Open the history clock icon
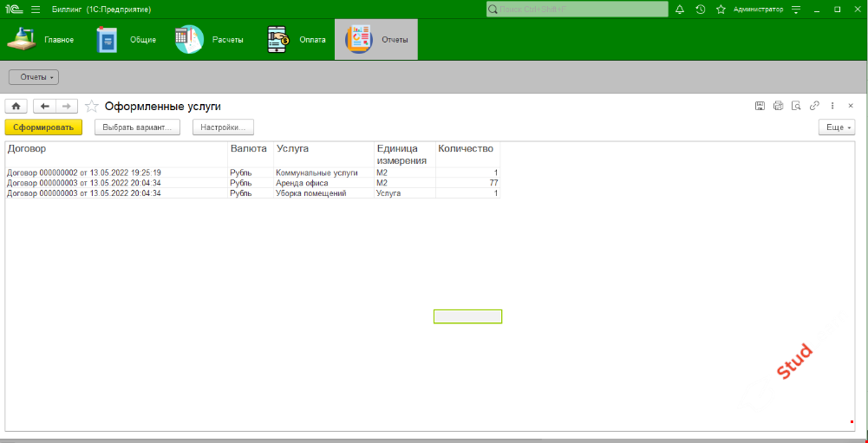 [x=700, y=10]
